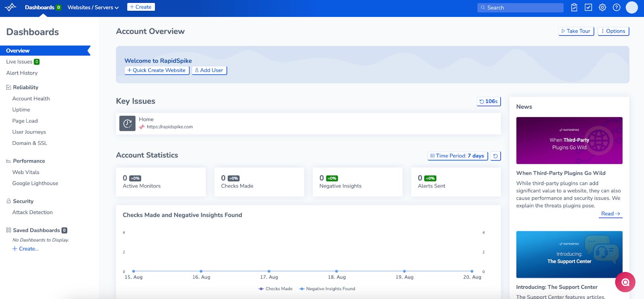Click the chart point at 15. Aug
Screen dimensions: 644x299
[x=134, y=271]
